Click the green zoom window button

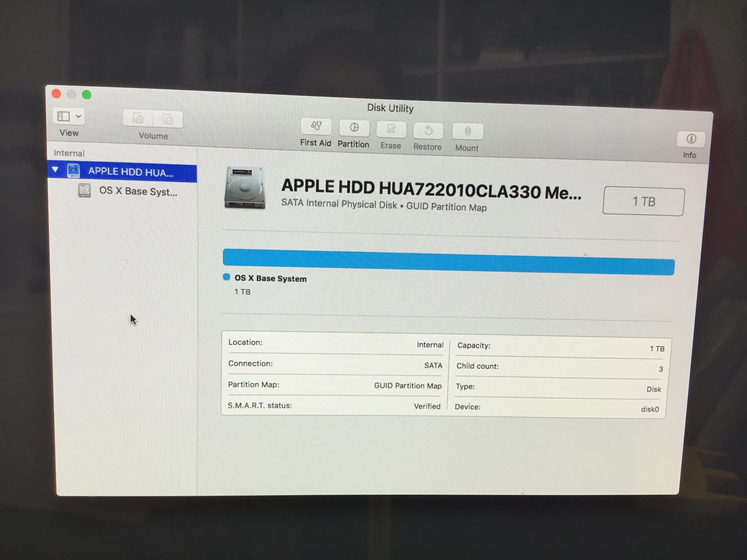[x=87, y=95]
